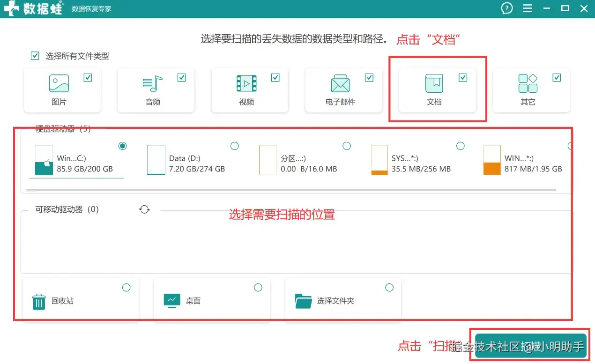Click the 桌面 label text
This screenshot has width=595, height=364.
tap(193, 301)
